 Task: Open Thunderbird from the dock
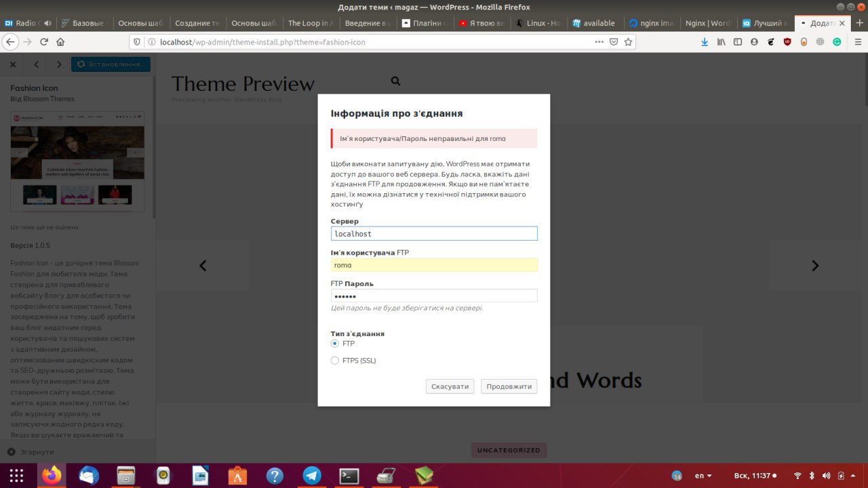tap(89, 476)
